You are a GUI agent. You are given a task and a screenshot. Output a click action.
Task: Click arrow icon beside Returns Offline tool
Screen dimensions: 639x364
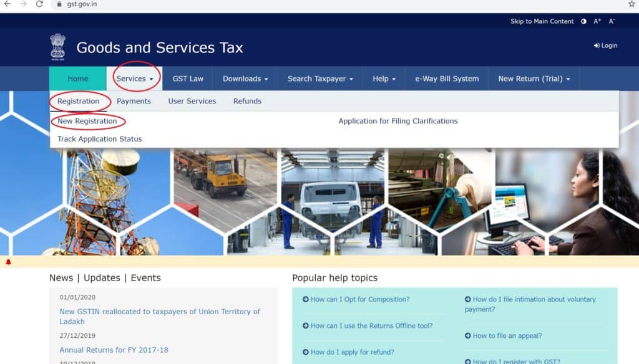click(306, 326)
